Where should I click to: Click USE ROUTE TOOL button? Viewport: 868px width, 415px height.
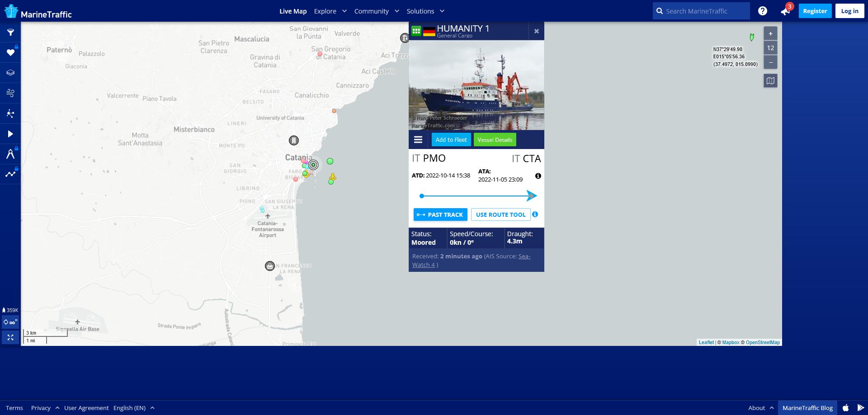point(500,214)
